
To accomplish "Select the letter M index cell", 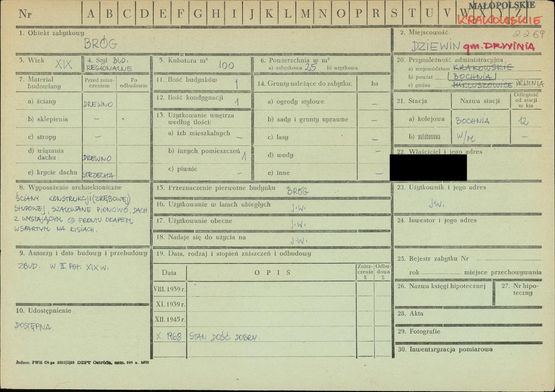I will click(305, 14).
